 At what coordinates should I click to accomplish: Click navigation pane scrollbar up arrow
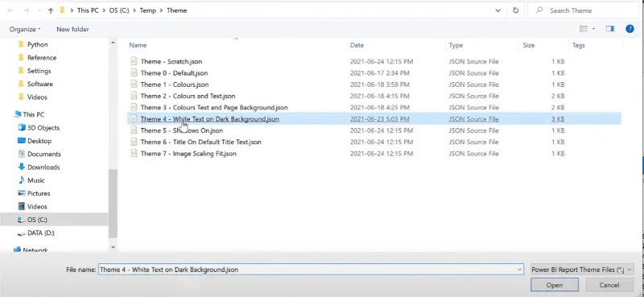[113, 43]
